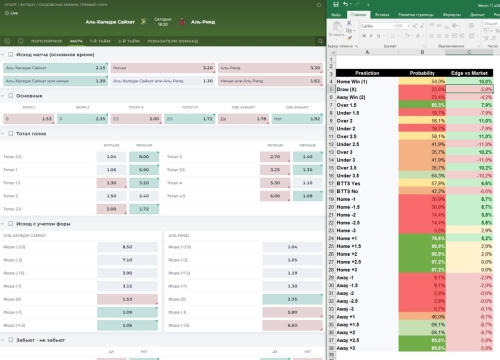Image resolution: width=500 pixels, height=360 pixels.
Task: Collapse the 'Тотал голов' section
Action: pyautogui.click(x=3, y=134)
